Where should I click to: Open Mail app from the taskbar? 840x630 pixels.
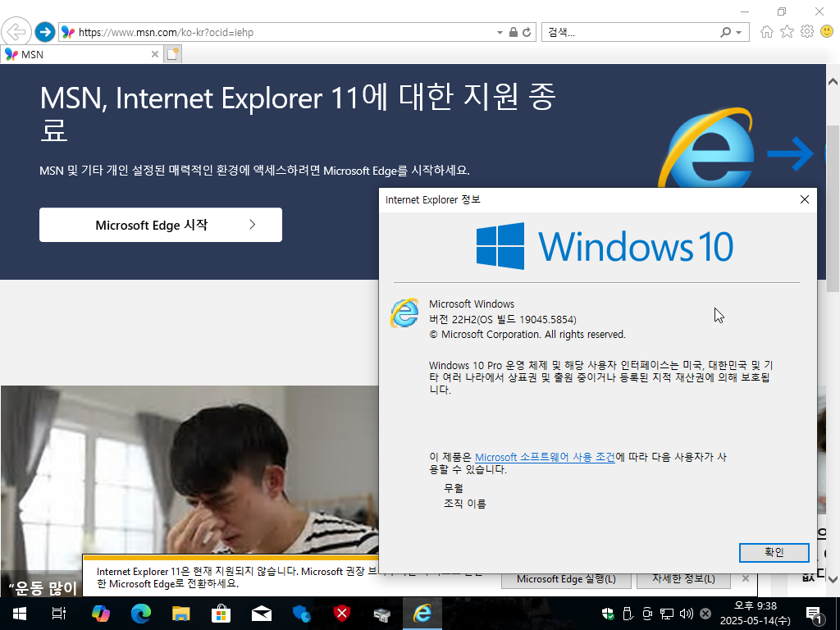pos(262,614)
